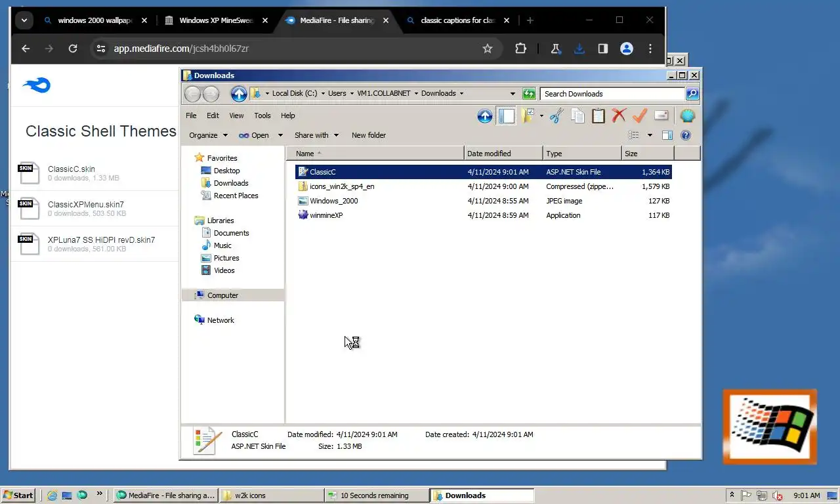This screenshot has height=504, width=840.
Task: Click the Explorer Back button
Action: pos(192,94)
